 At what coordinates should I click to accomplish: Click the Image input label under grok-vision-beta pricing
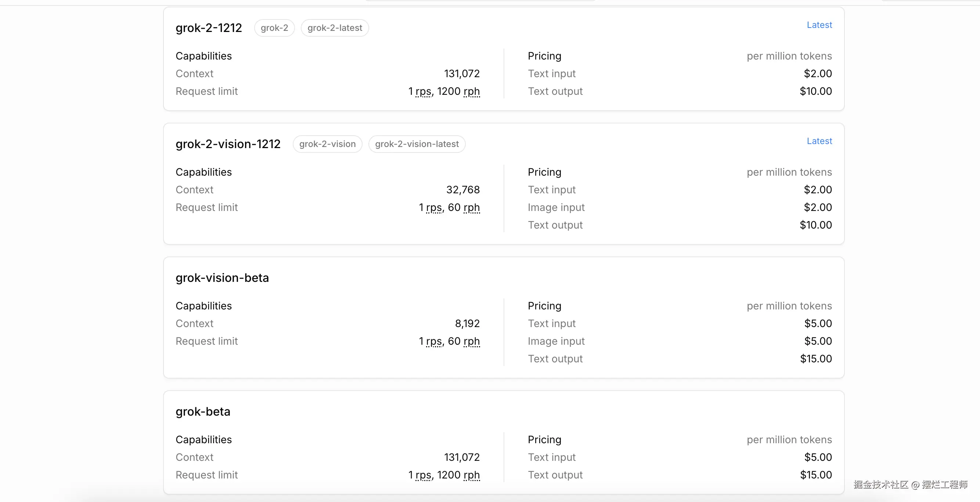(556, 341)
